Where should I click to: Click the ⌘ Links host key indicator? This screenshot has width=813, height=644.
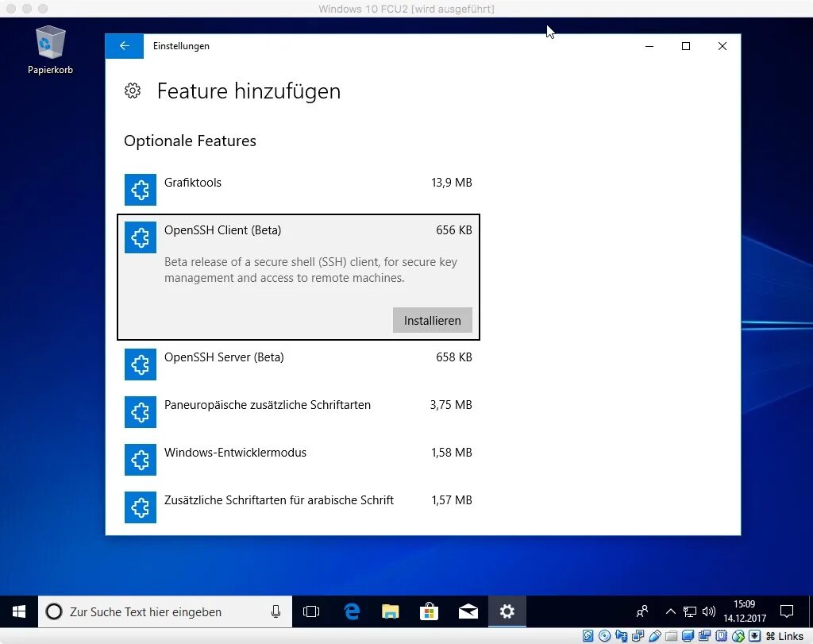click(x=784, y=636)
